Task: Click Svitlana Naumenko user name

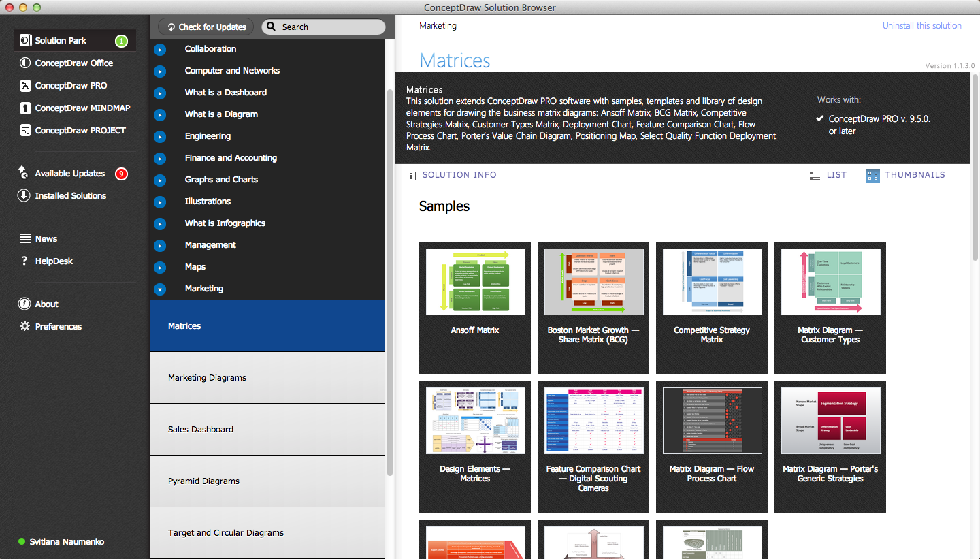Action: click(x=67, y=542)
